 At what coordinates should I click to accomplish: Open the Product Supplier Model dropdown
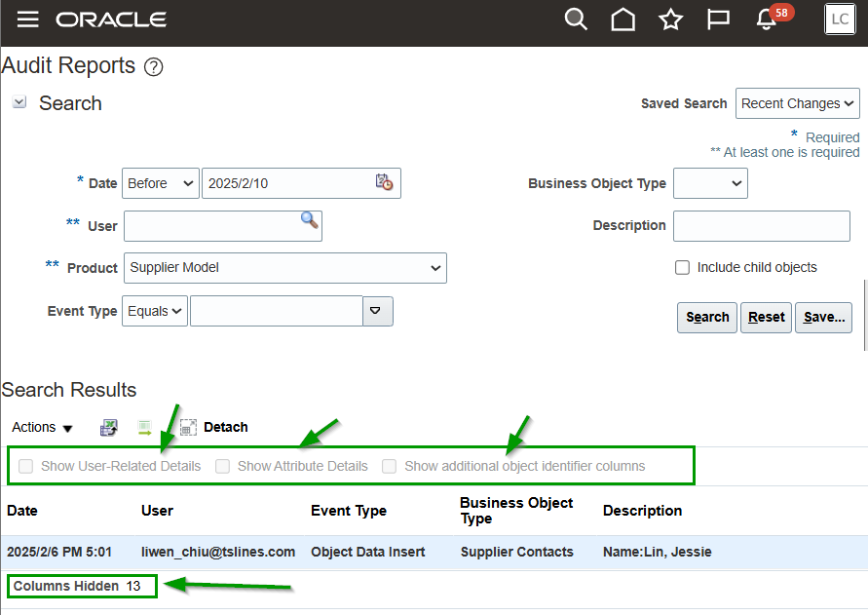tap(285, 268)
